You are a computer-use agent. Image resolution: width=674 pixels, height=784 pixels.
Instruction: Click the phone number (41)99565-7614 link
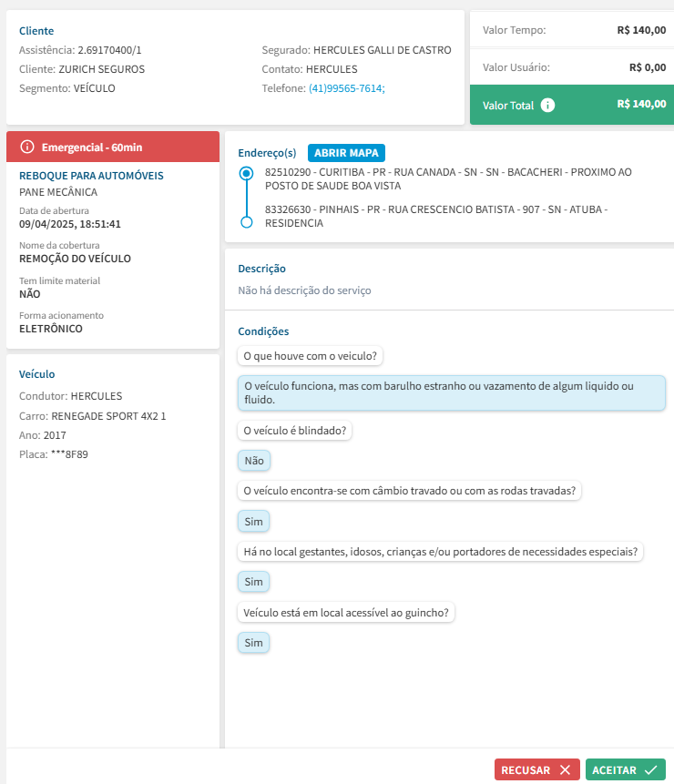[347, 88]
